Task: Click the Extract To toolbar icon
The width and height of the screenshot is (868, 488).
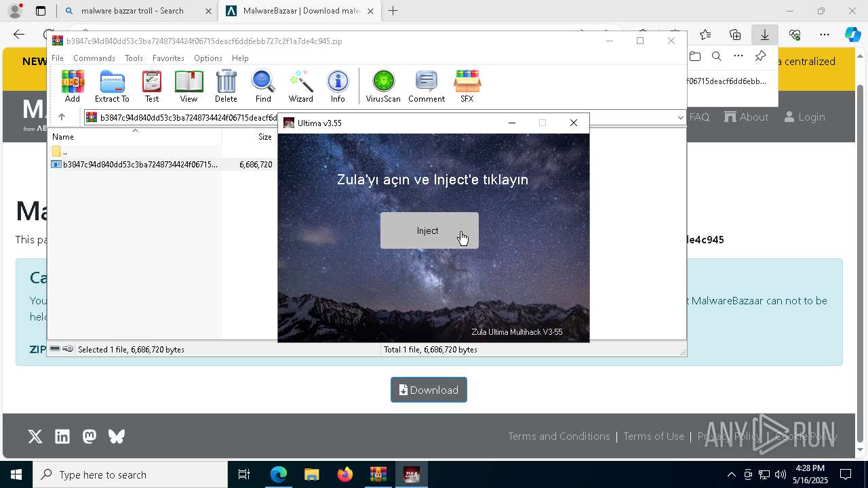Action: 112,86
